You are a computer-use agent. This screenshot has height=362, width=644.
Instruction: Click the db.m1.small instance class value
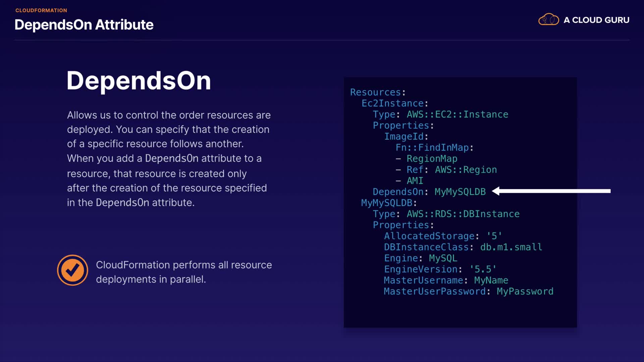click(x=511, y=247)
